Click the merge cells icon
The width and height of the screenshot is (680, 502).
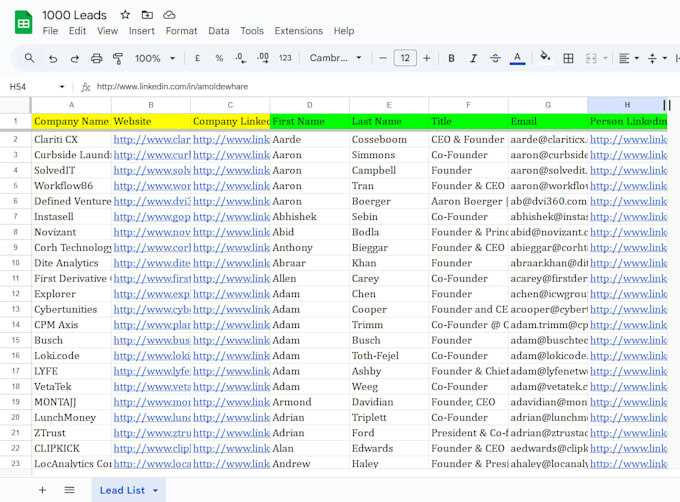(x=591, y=58)
